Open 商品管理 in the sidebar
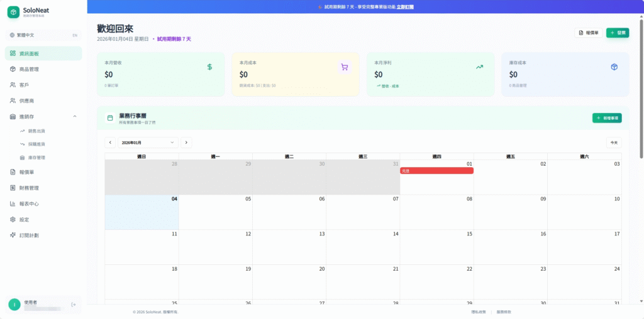This screenshot has height=319, width=644. tap(29, 69)
